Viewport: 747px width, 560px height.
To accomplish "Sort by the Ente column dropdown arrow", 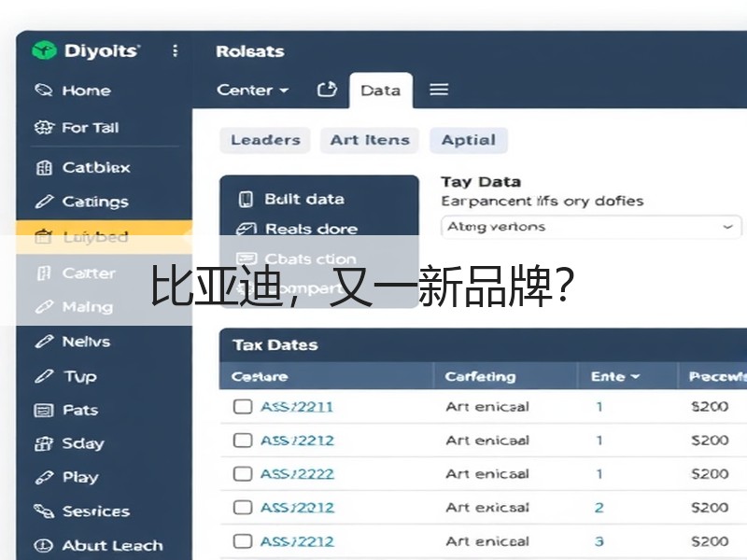I will point(635,377).
